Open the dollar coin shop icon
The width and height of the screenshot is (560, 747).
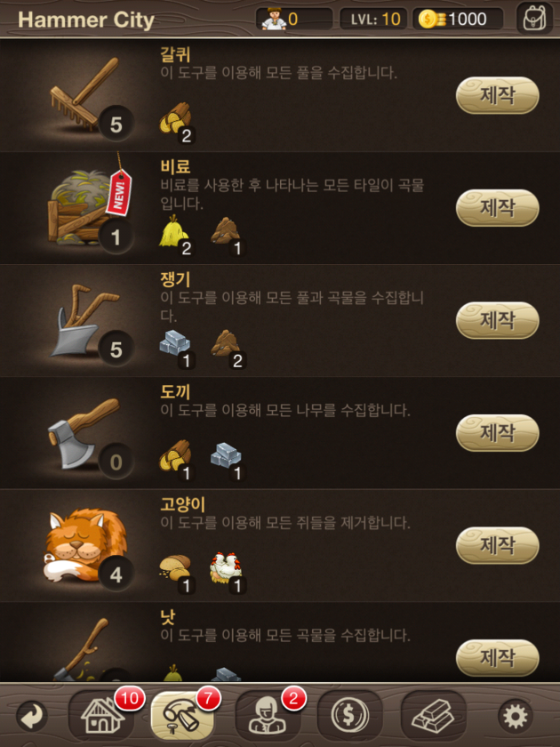click(350, 716)
